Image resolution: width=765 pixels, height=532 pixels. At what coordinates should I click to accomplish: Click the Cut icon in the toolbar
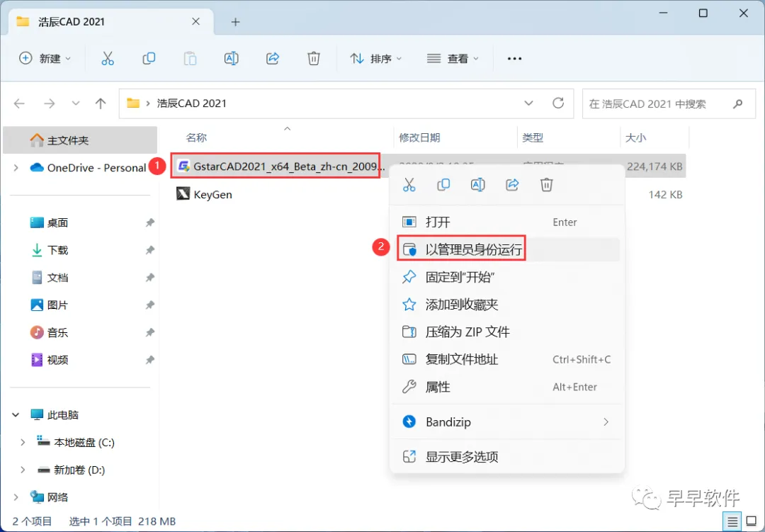point(108,59)
